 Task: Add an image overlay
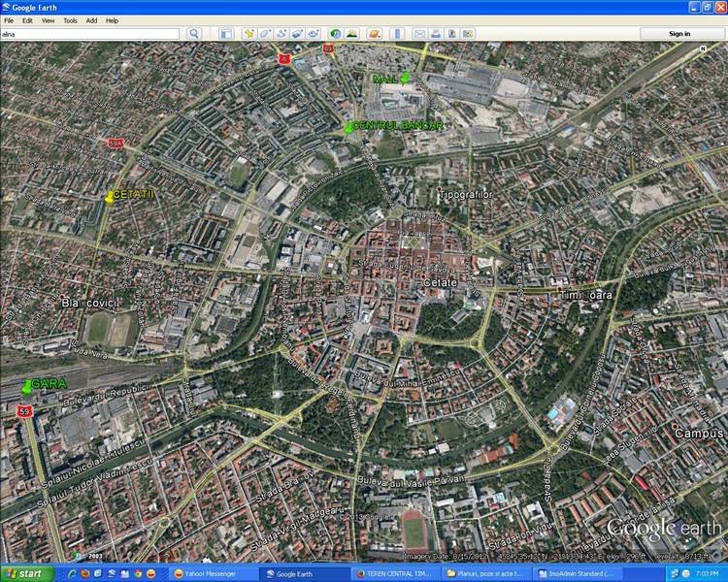coord(298,34)
